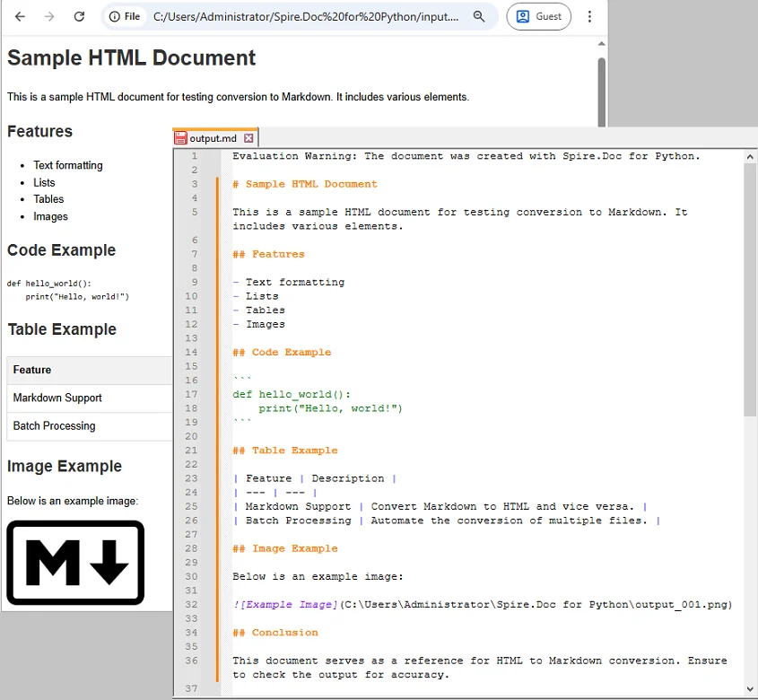
Task: Open the Guest profile button
Action: (x=538, y=17)
